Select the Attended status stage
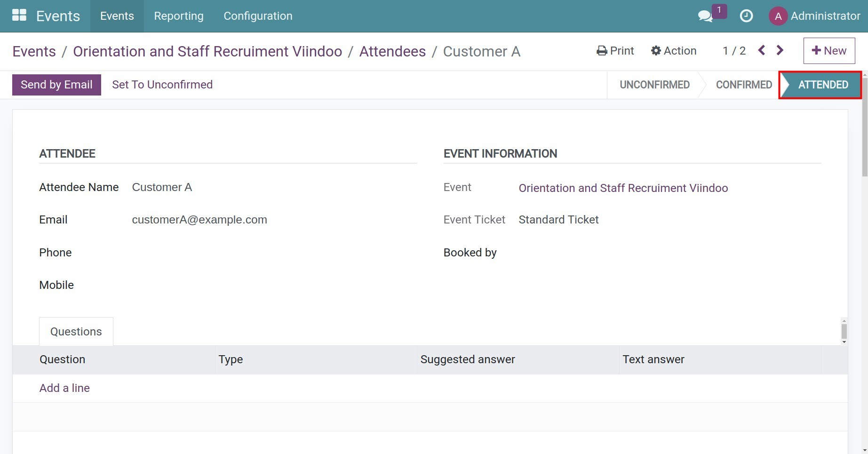 click(822, 85)
